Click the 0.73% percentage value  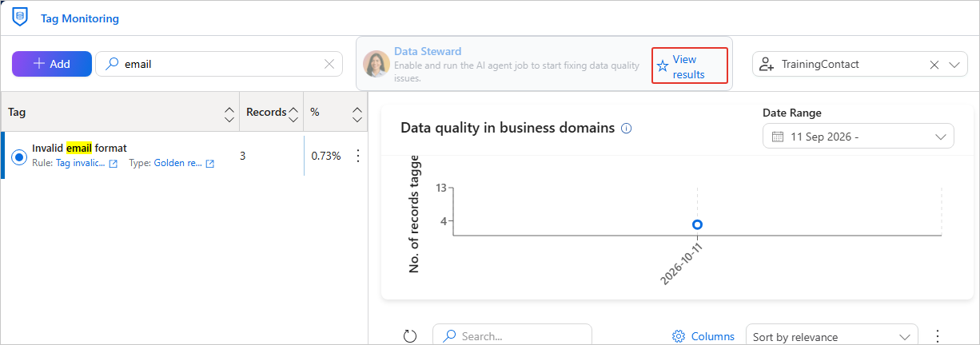click(x=326, y=156)
